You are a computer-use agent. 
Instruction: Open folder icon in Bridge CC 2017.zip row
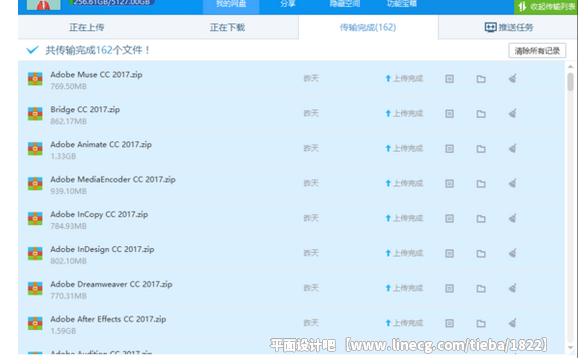[x=481, y=114]
